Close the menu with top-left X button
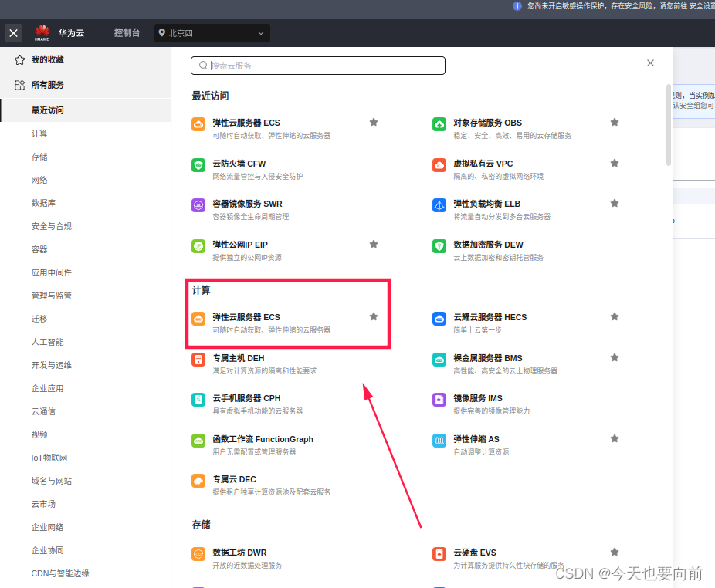The width and height of the screenshot is (715, 588). pyautogui.click(x=14, y=33)
